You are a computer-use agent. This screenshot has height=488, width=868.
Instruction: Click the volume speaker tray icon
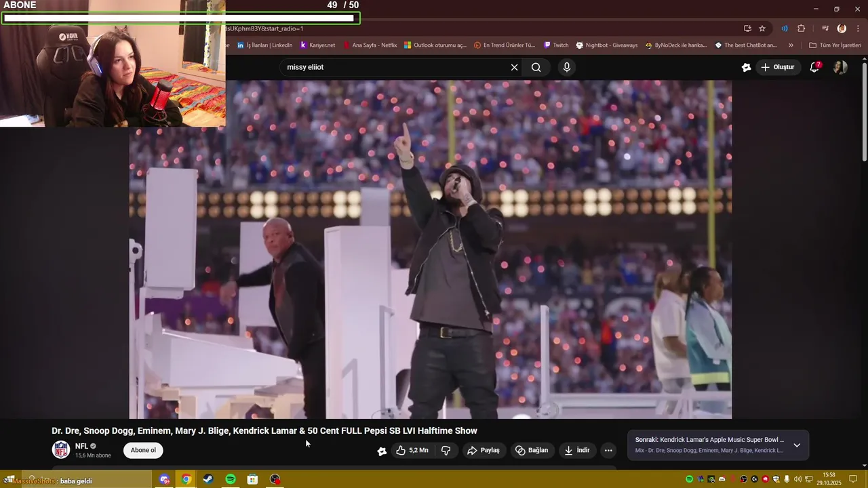pos(797,479)
